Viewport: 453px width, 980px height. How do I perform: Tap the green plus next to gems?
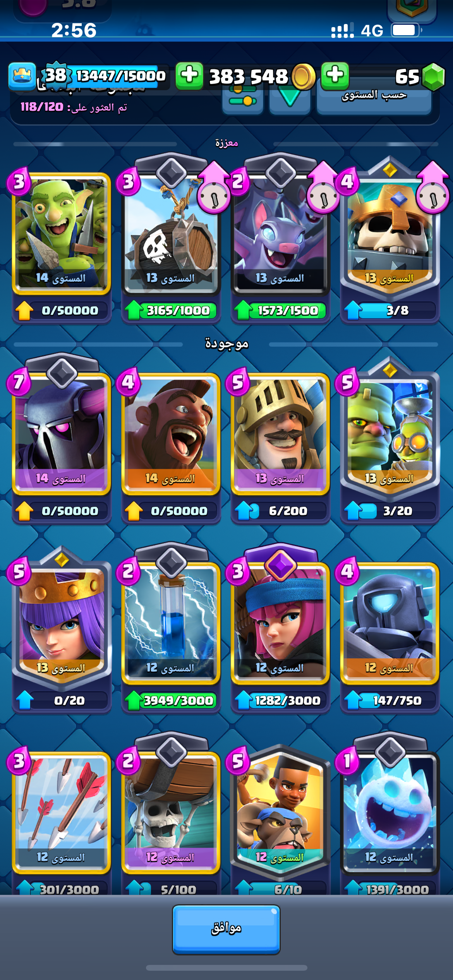coord(335,75)
